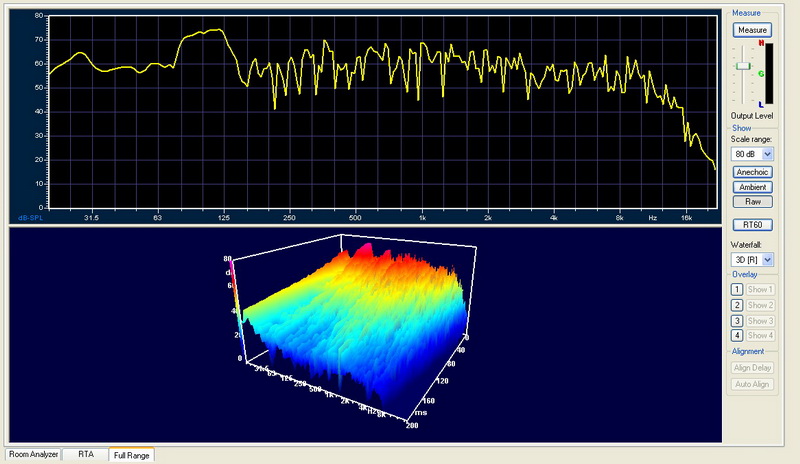The height and width of the screenshot is (464, 800).
Task: Click overlay slot 1 number button
Action: pyautogui.click(x=737, y=289)
